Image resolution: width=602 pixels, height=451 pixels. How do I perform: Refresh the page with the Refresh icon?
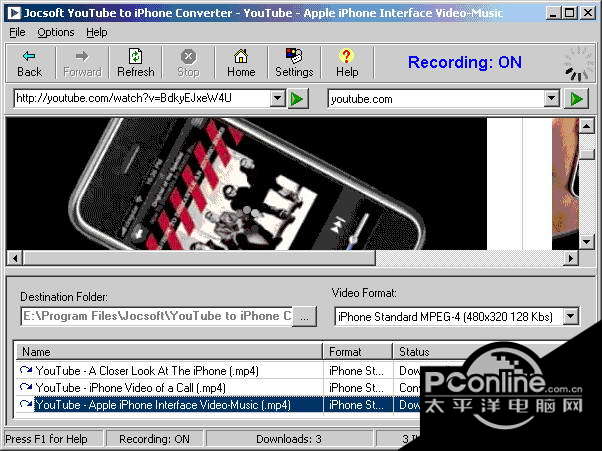click(x=136, y=63)
